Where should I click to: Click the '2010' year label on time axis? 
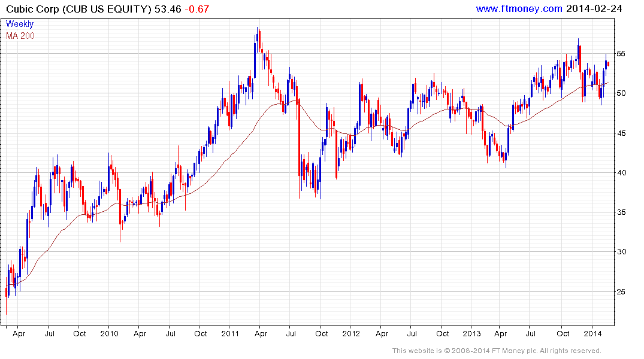tap(109, 333)
